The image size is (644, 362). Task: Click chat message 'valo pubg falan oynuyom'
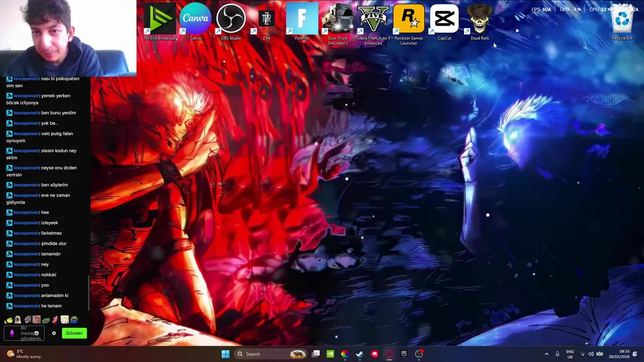[39, 137]
